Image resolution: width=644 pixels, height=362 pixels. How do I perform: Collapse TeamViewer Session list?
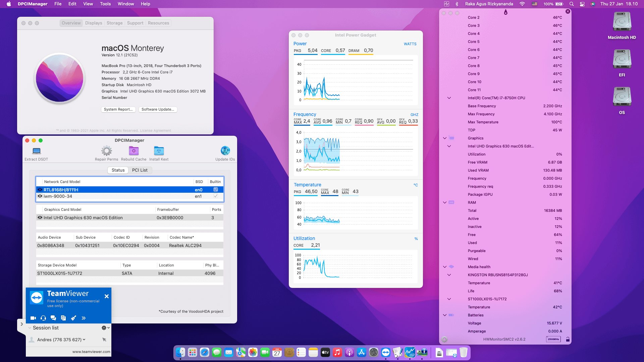(x=30, y=328)
